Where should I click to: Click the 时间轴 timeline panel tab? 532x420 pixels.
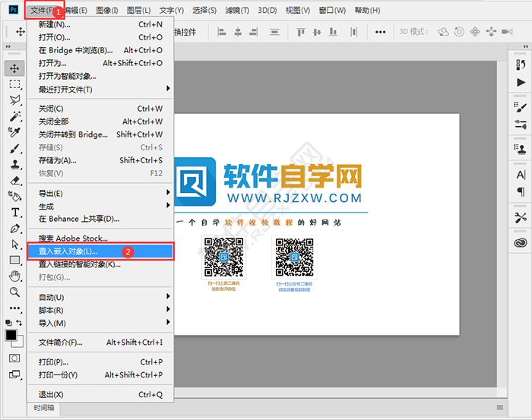click(43, 408)
